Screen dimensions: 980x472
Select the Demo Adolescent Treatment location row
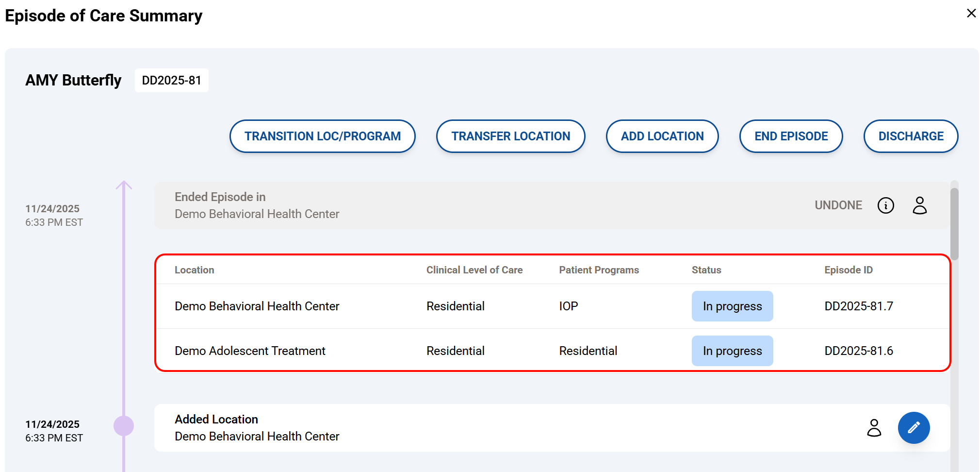pos(250,351)
